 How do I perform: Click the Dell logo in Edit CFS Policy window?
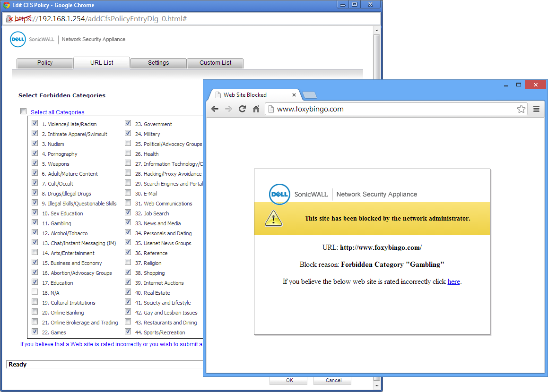point(18,40)
